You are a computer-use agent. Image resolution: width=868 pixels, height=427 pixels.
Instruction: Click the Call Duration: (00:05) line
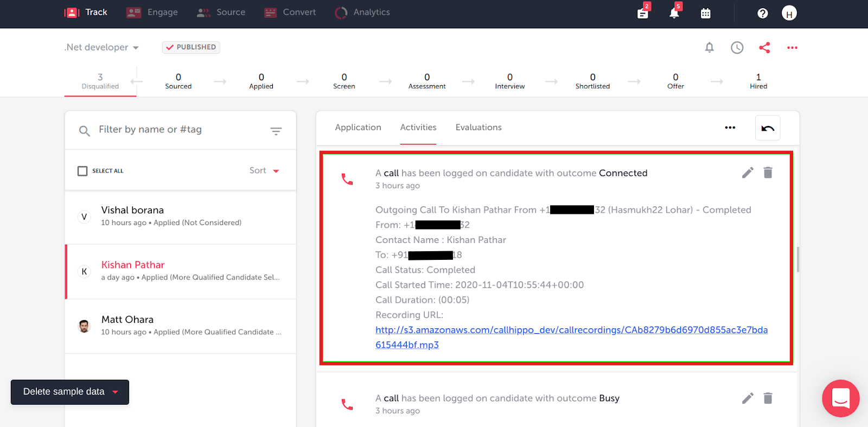423,300
